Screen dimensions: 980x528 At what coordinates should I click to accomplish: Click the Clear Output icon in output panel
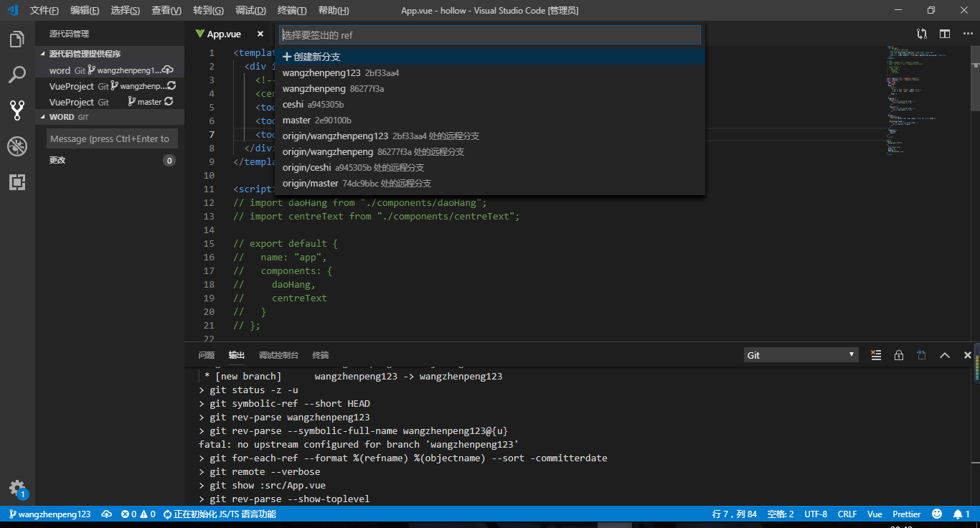pos(876,354)
